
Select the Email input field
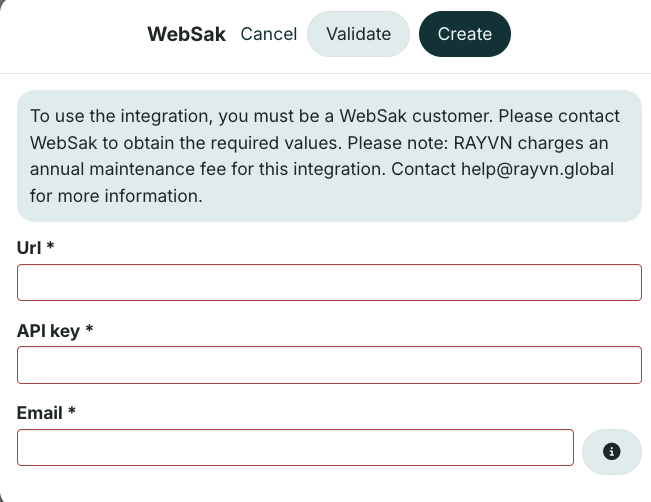point(295,447)
